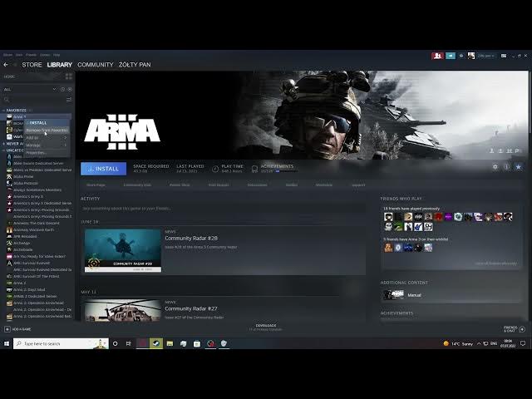This screenshot has height=399, width=532.
Task: Open the ŻÓŁTY PAN profile tab
Action: coord(135,65)
